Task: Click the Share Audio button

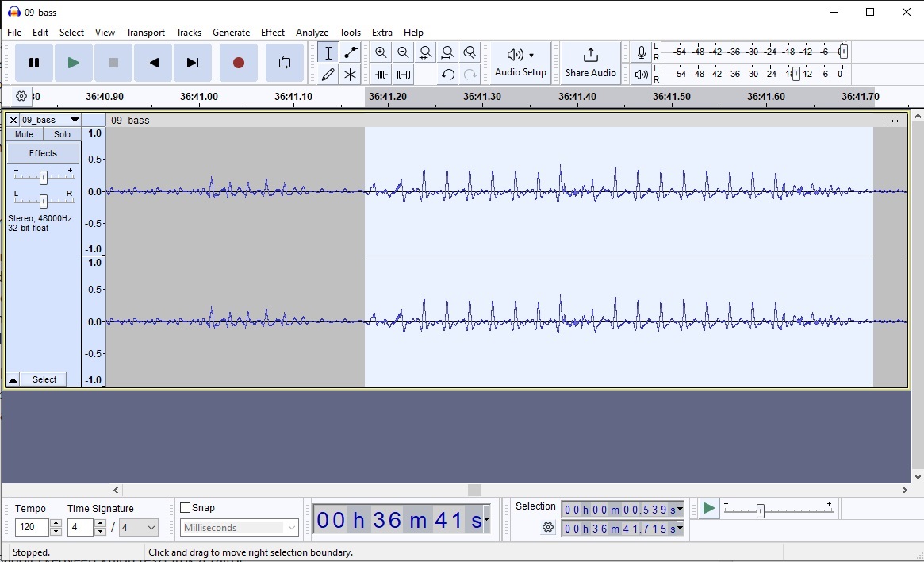Action: point(590,63)
